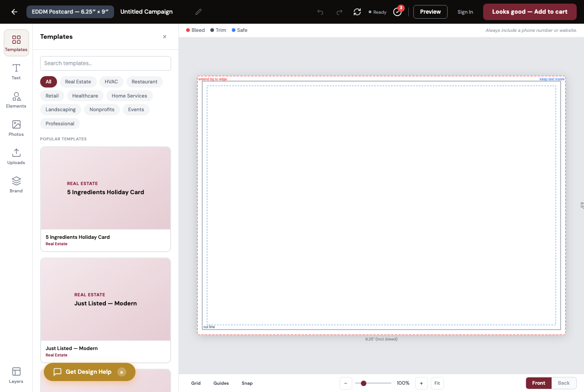The image size is (584, 392).
Task: Open the Elements panel
Action: pyautogui.click(x=16, y=100)
